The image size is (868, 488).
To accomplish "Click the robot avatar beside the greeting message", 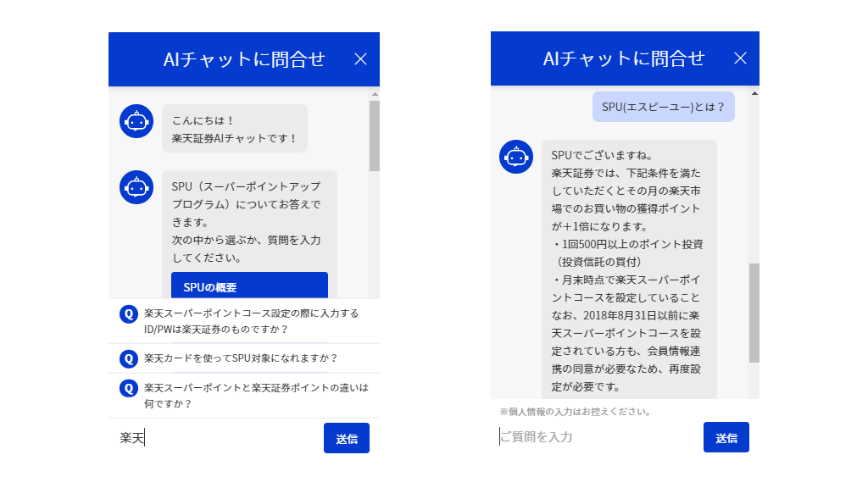I will click(136, 121).
